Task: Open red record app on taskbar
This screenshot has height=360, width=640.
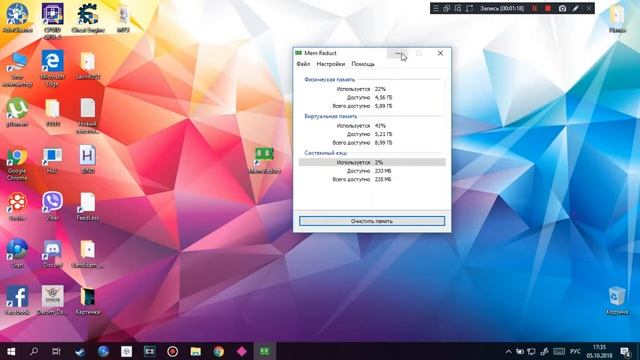Action: (172, 351)
